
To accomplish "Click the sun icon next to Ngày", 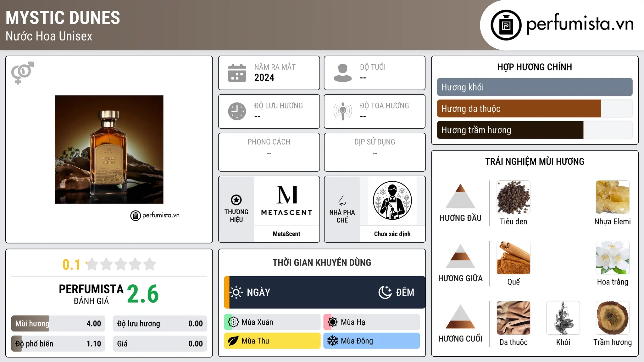I will [x=236, y=292].
